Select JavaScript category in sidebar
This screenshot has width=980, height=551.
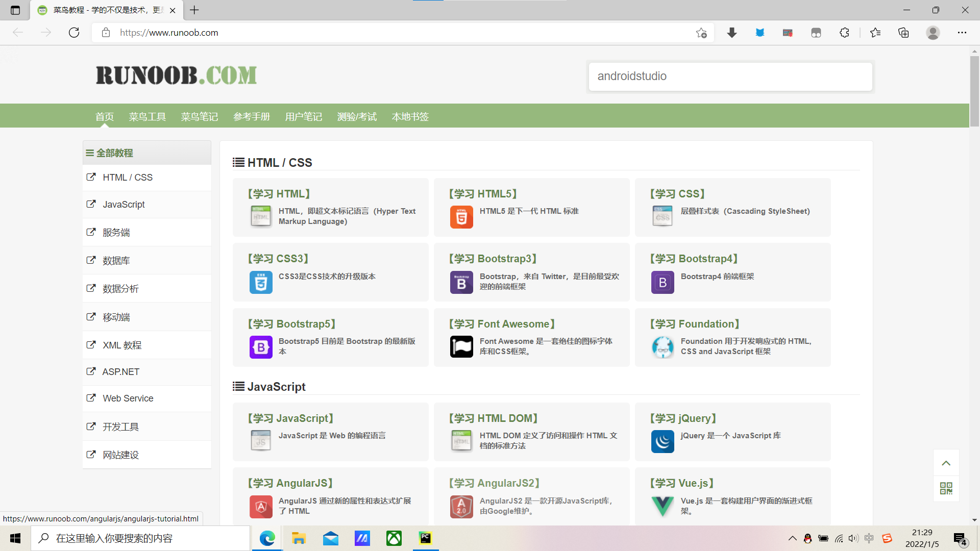tap(147, 205)
